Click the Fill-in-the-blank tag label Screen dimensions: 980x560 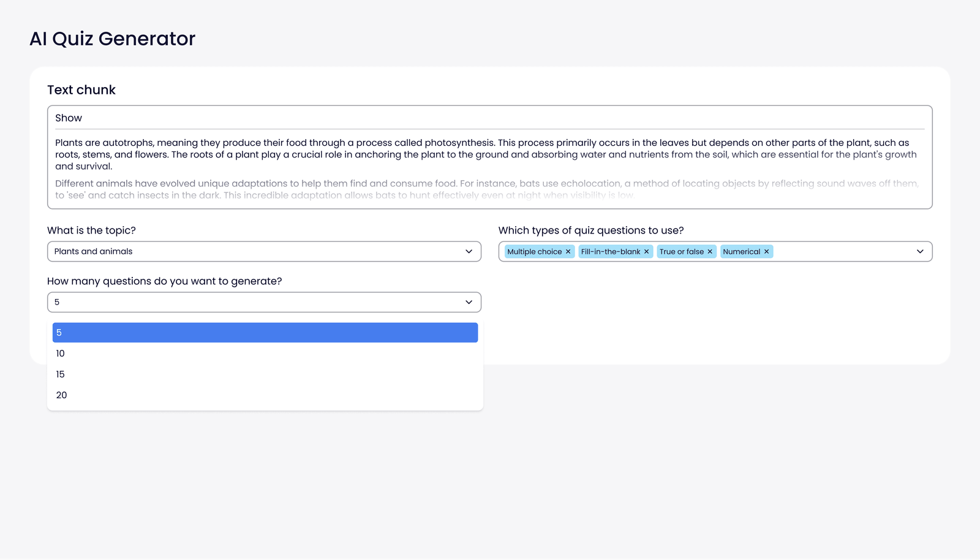coord(610,252)
